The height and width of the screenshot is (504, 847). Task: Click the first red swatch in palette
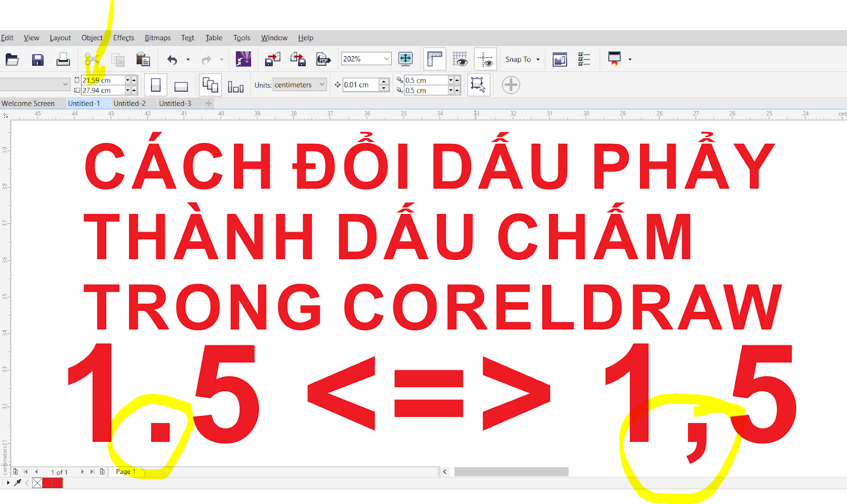click(x=48, y=483)
